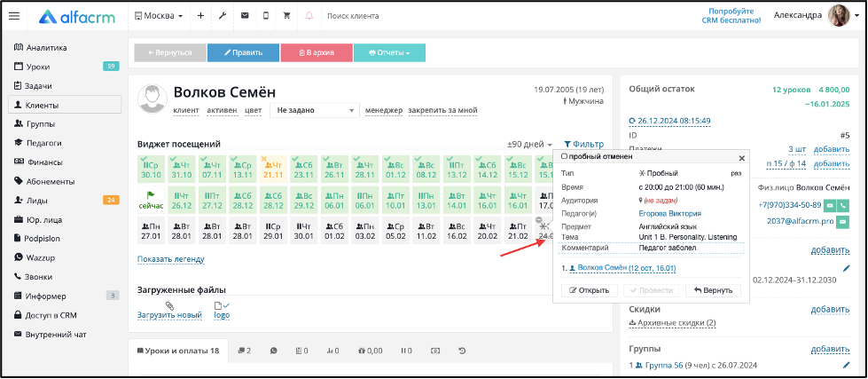Open the ±90 дней range dropdown
Screen dimensions: 868x379
pyautogui.click(x=530, y=144)
